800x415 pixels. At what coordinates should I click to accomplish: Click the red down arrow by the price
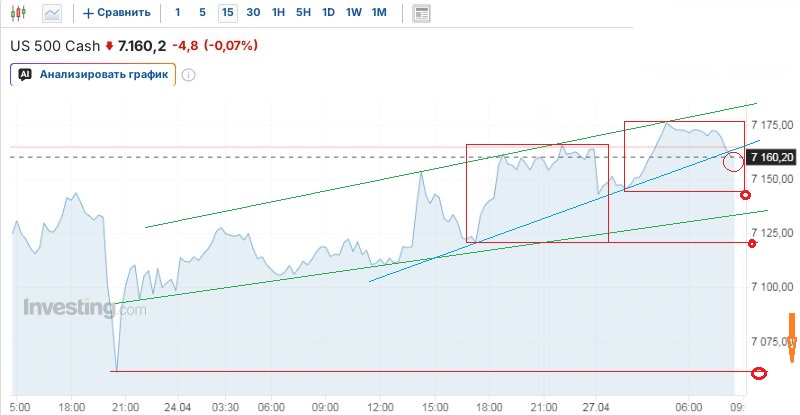[109, 46]
